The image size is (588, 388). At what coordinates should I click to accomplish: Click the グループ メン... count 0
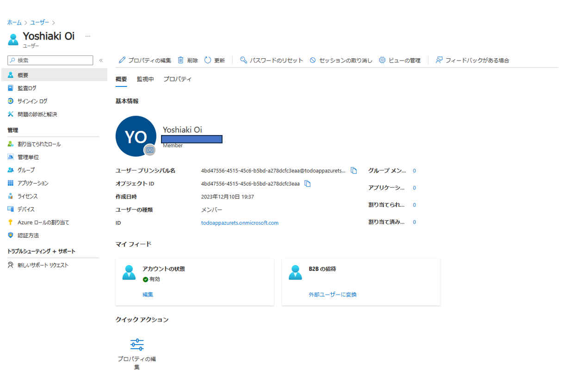click(415, 171)
